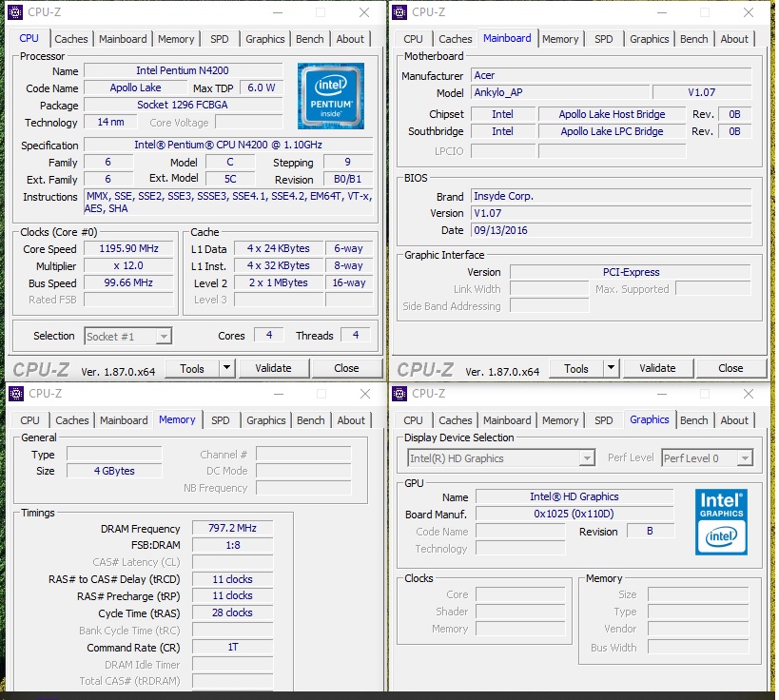Viewport: 779px width, 700px height.
Task: Click the DRAM Frequency value field
Action: [230, 528]
